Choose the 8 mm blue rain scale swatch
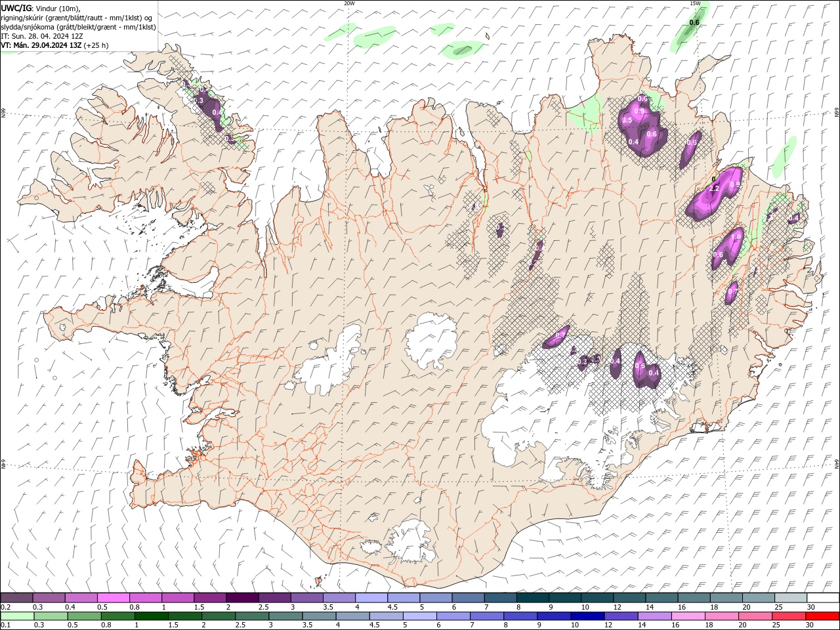 pyautogui.click(x=520, y=616)
